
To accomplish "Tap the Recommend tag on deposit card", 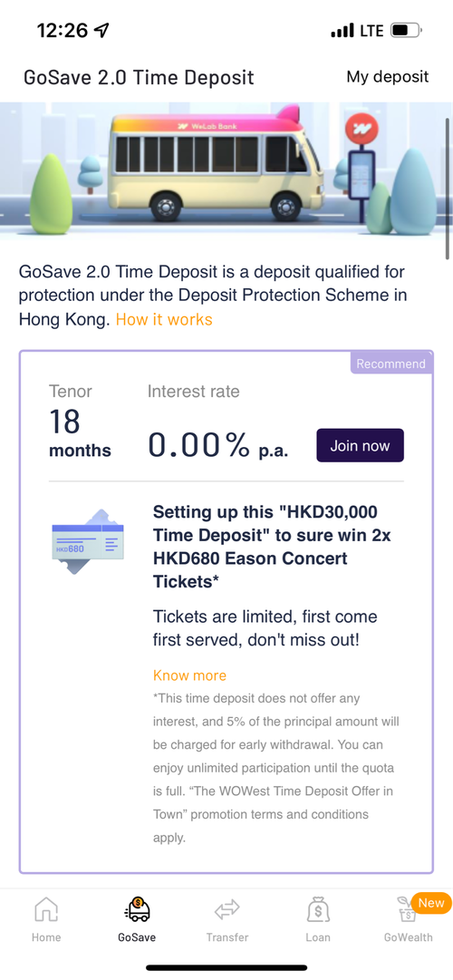I will coord(391,364).
